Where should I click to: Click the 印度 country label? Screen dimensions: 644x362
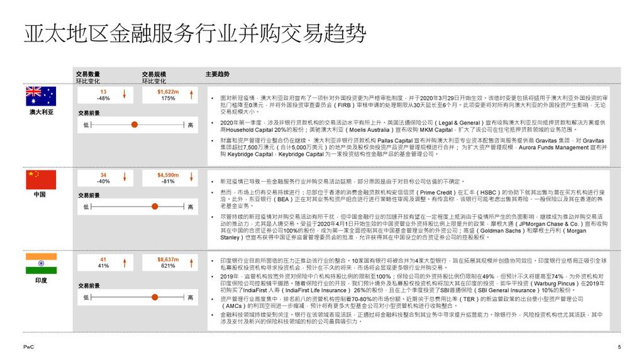(x=41, y=280)
